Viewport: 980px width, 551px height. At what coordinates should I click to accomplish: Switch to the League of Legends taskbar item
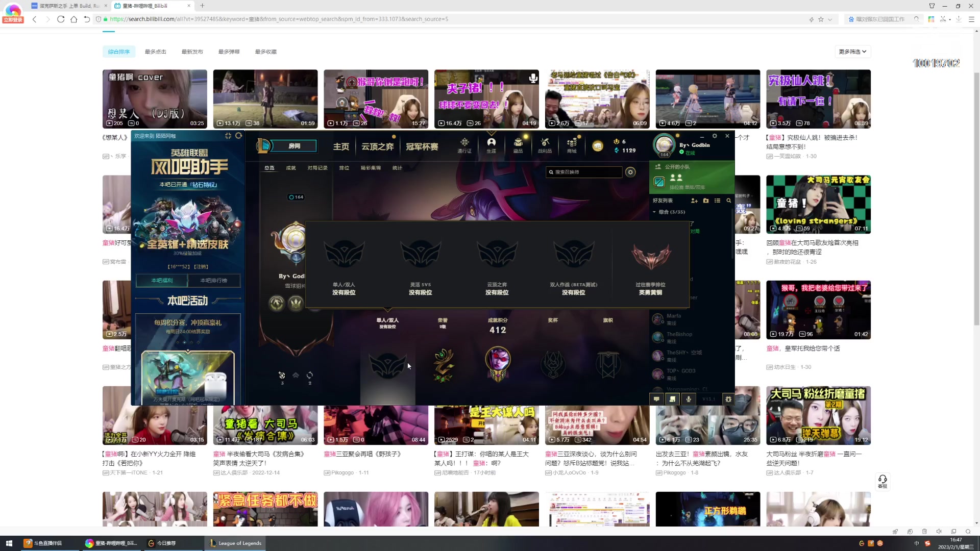pyautogui.click(x=235, y=543)
